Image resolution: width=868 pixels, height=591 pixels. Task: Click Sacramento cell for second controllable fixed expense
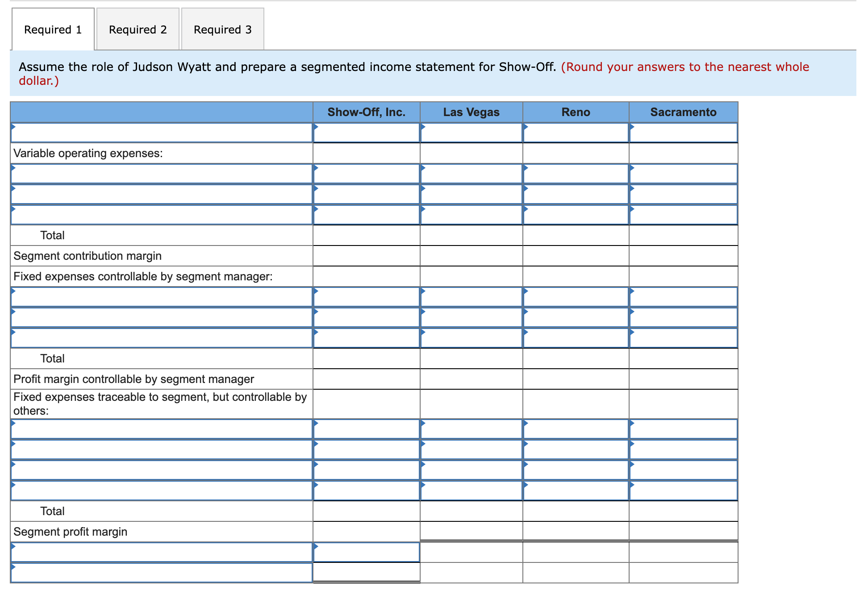click(684, 318)
